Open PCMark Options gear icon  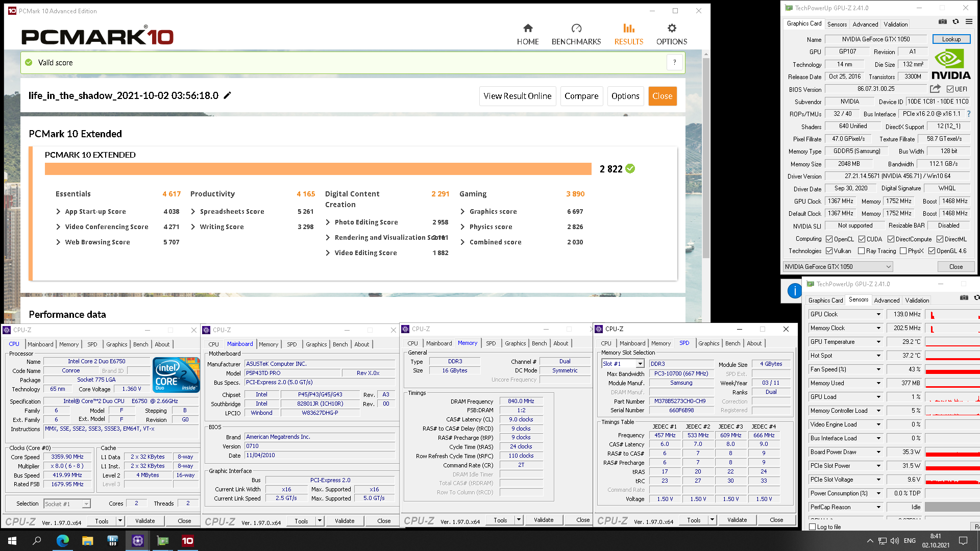(672, 28)
